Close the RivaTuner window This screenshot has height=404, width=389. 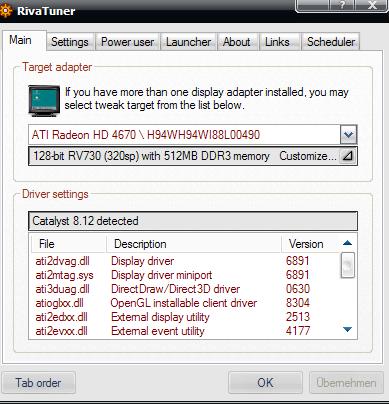tap(373, 5)
